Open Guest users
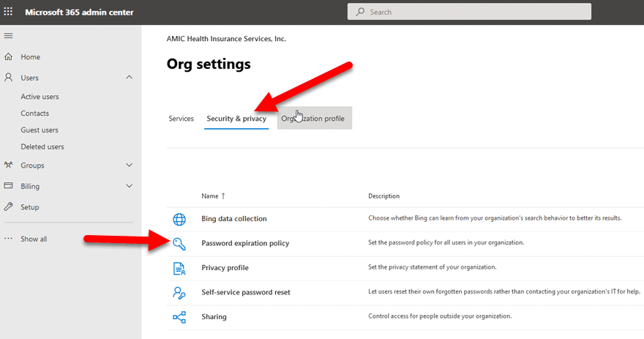 [x=40, y=130]
